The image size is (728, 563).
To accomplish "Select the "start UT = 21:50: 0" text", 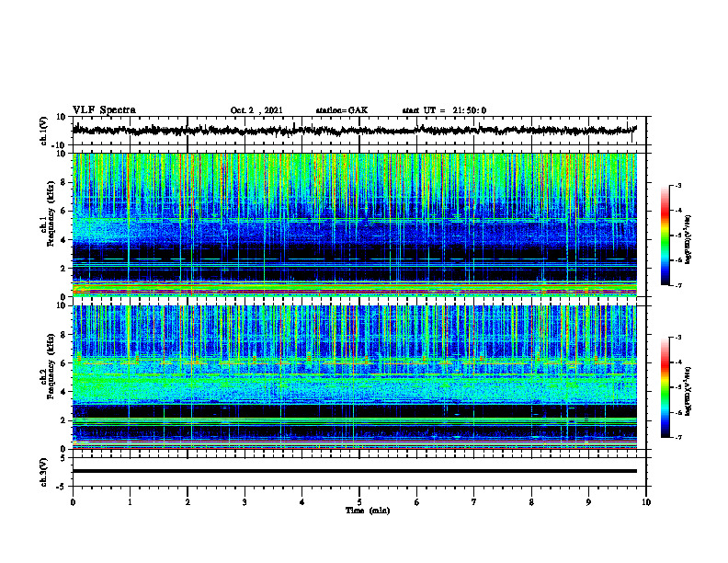I will pos(444,110).
